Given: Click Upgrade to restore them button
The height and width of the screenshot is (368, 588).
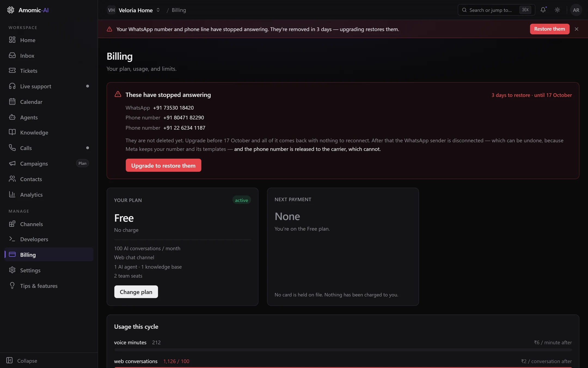Looking at the screenshot, I should tap(163, 165).
